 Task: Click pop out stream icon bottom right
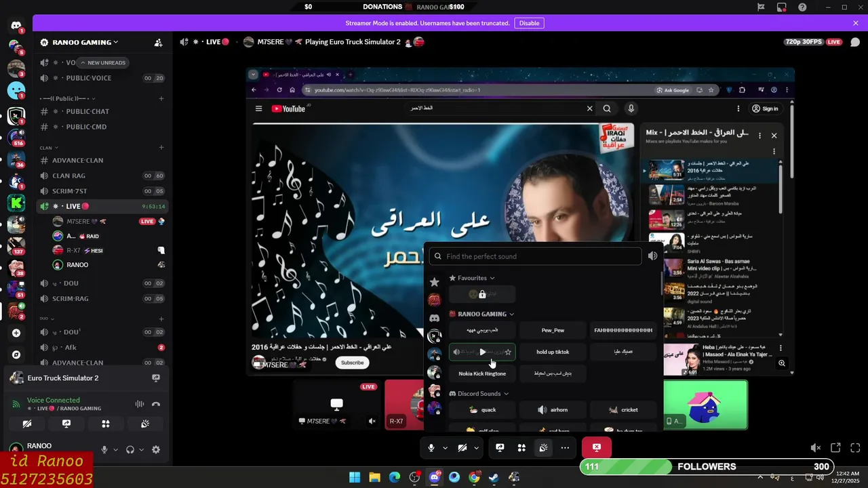point(835,447)
